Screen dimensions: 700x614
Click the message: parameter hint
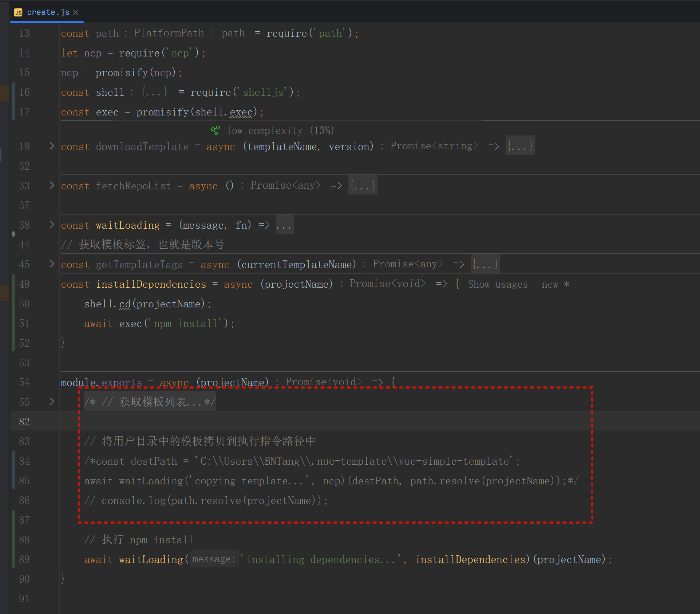(214, 559)
